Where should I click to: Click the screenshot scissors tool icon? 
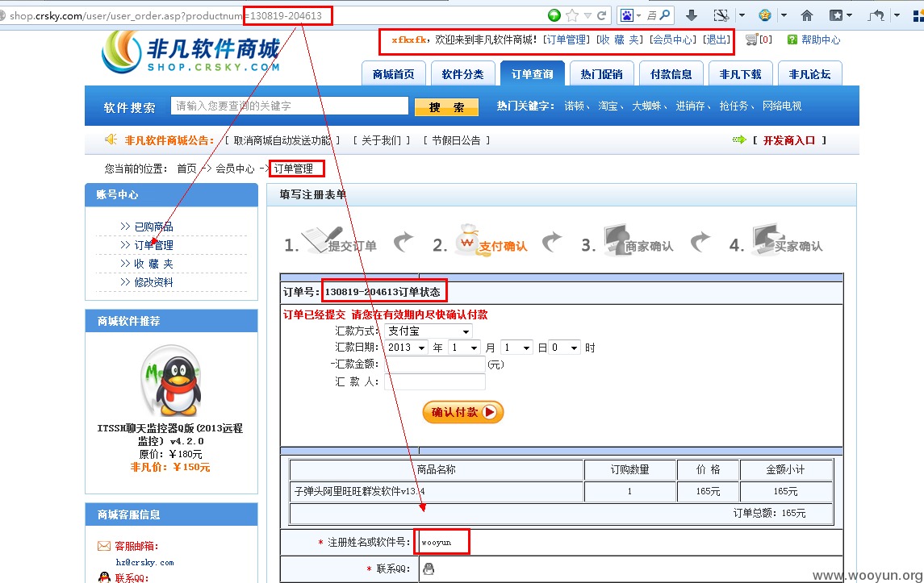pyautogui.click(x=721, y=15)
